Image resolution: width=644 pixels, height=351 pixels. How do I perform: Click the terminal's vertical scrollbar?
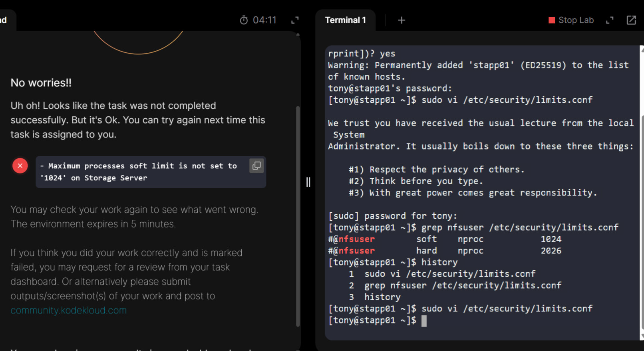tap(642, 220)
